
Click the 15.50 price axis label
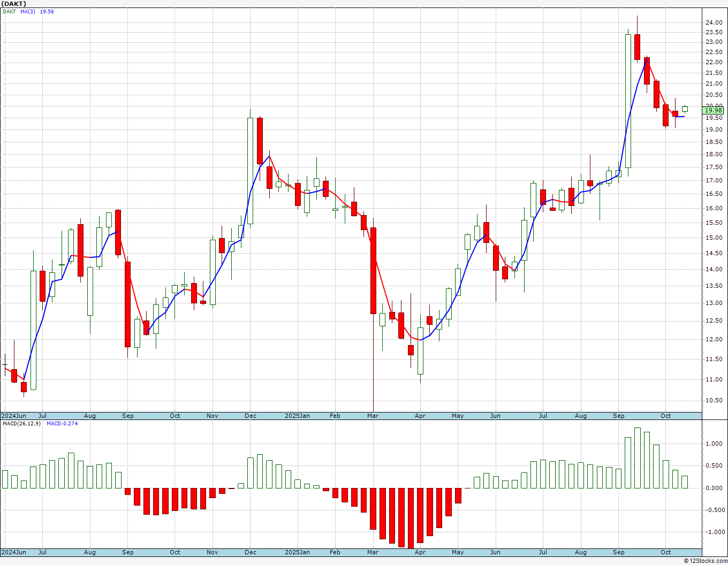(x=714, y=223)
